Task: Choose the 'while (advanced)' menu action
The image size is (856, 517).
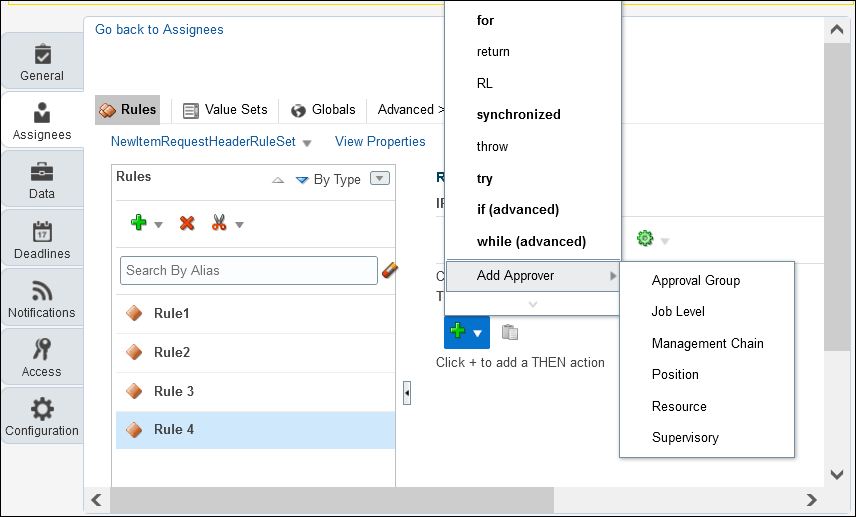Action: (533, 241)
